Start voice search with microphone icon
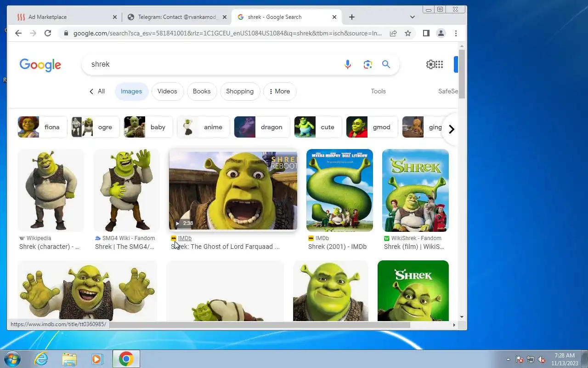The height and width of the screenshot is (368, 588). pos(348,64)
